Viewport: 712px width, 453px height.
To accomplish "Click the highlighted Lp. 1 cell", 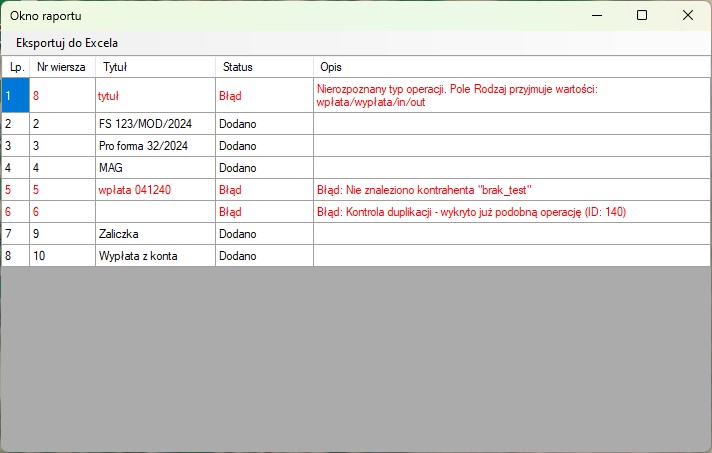I will [x=14, y=96].
